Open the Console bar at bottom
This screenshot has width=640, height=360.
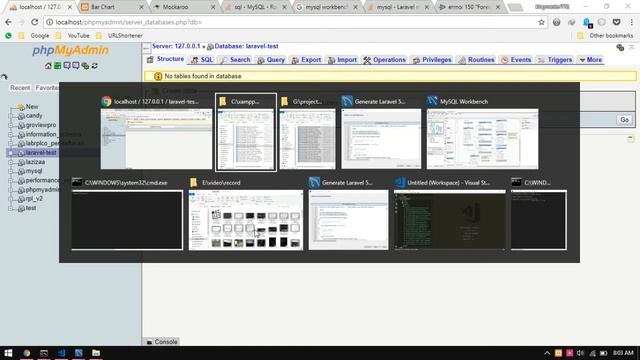click(162, 342)
